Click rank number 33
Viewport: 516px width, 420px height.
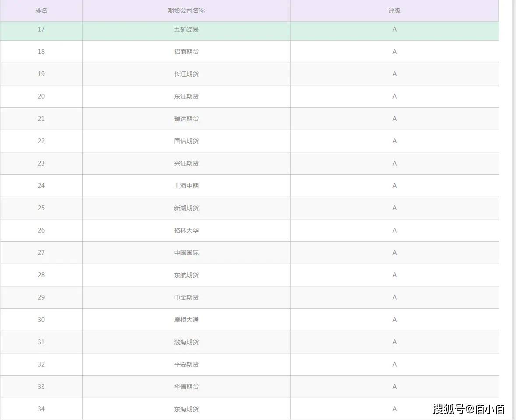(x=41, y=387)
